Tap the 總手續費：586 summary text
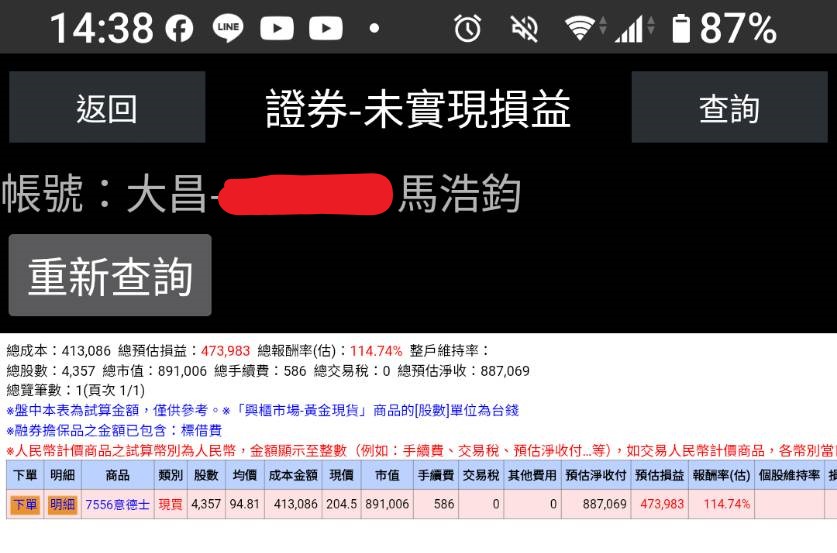This screenshot has width=837, height=553. tap(260, 370)
